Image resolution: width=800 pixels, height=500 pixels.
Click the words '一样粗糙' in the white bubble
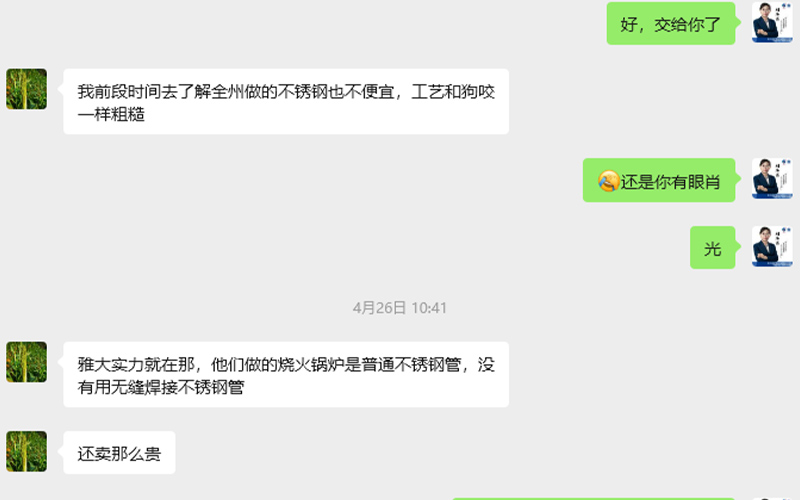point(111,114)
